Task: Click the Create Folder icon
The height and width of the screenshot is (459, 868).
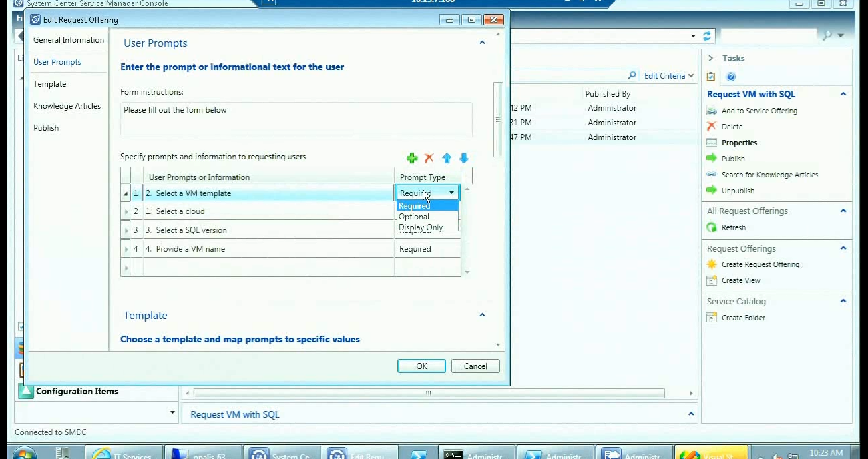Action: pyautogui.click(x=712, y=318)
